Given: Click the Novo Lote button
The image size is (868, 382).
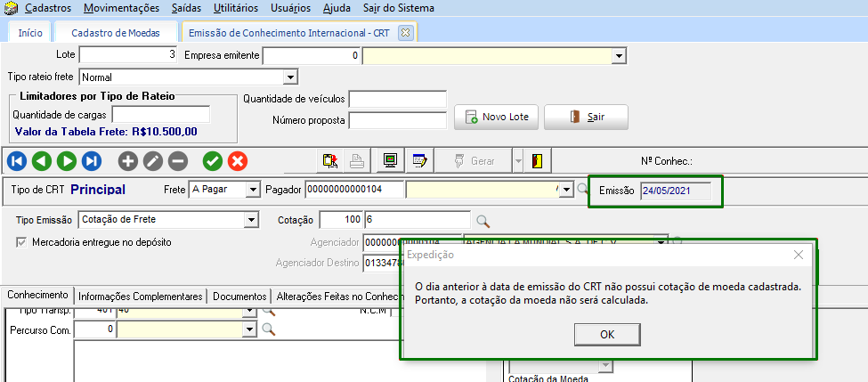Looking at the screenshot, I should tap(496, 117).
